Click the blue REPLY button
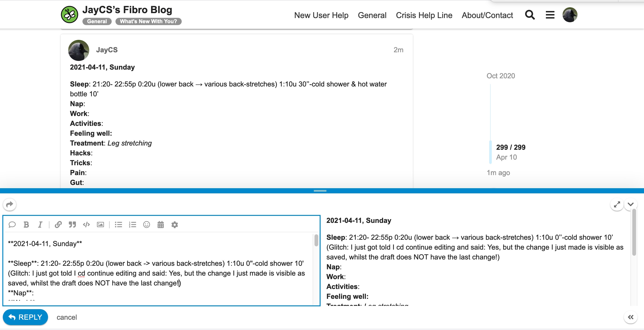This screenshot has height=330, width=644. pos(25,317)
